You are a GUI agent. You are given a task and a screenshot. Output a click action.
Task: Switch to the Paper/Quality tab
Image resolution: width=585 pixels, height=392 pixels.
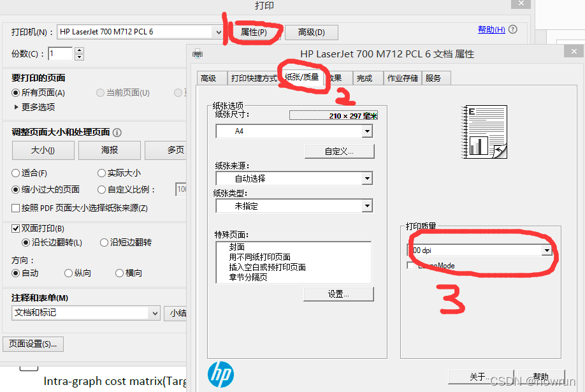coord(302,77)
